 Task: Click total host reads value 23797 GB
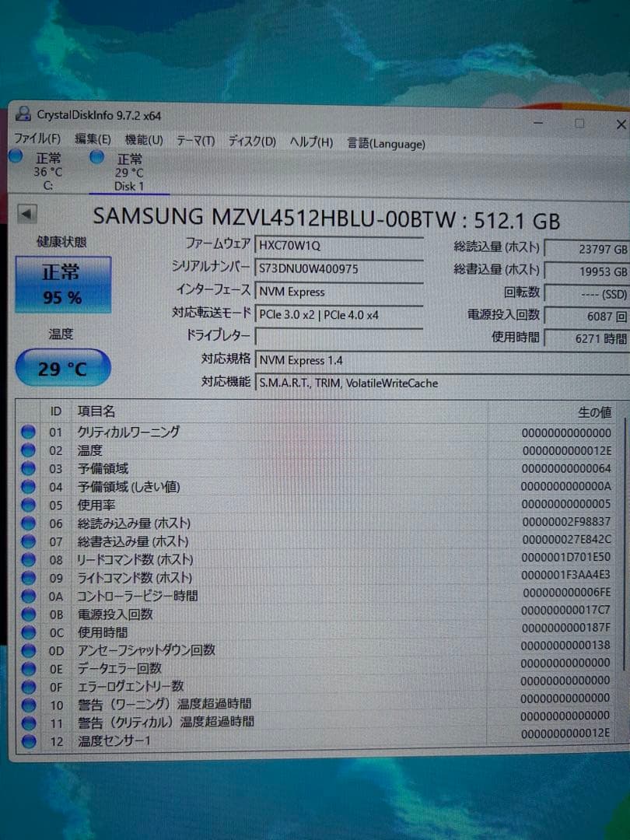(587, 249)
